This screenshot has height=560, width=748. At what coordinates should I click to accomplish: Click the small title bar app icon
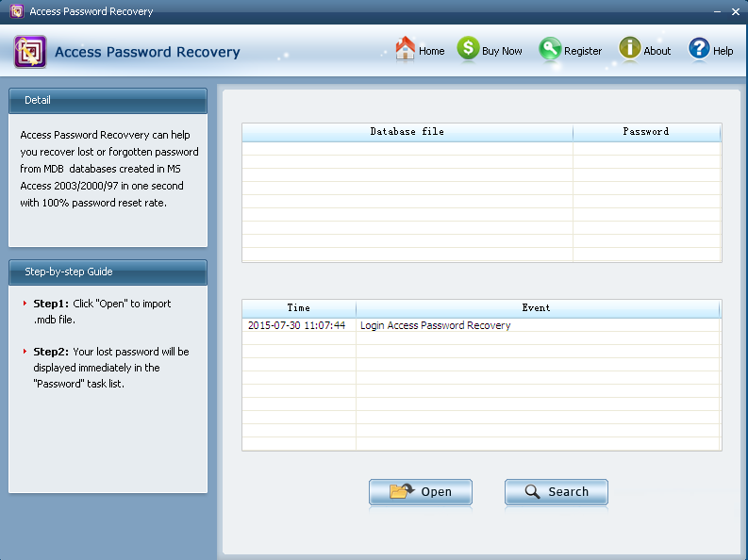[x=17, y=11]
